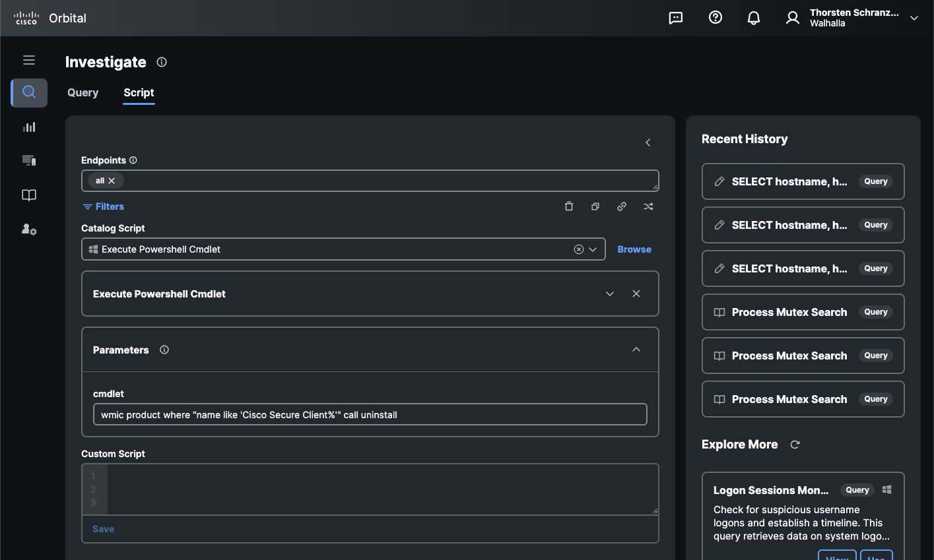Expand the Execute Powershell Cmdlet card chevron

pos(610,294)
